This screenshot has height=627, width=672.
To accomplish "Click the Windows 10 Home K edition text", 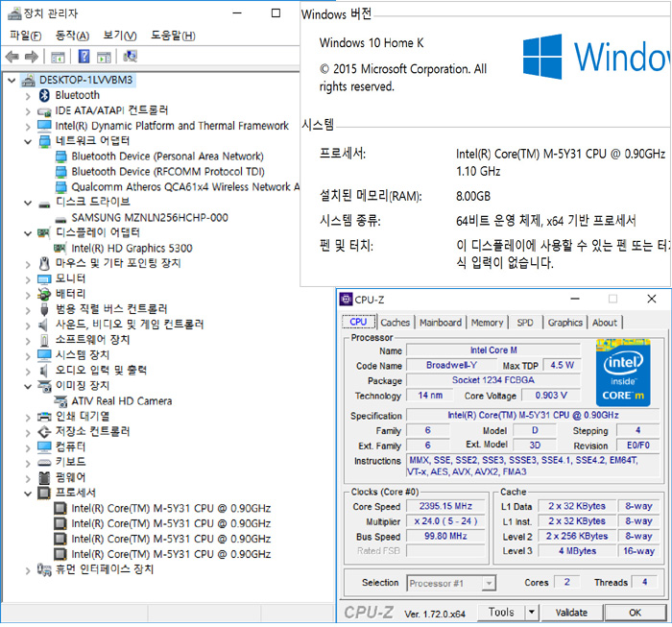I will (x=372, y=43).
